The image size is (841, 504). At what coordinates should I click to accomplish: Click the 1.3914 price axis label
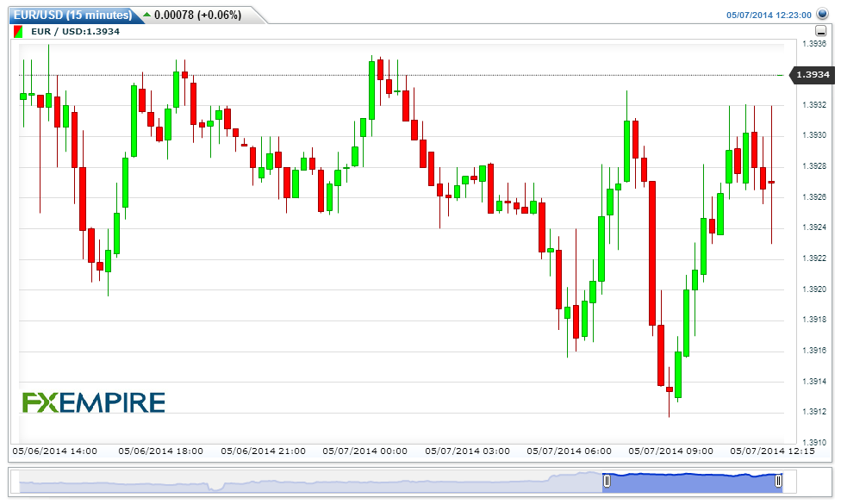[814, 381]
